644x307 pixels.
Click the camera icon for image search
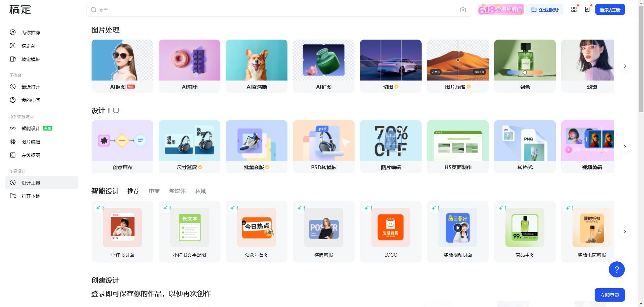(x=463, y=10)
